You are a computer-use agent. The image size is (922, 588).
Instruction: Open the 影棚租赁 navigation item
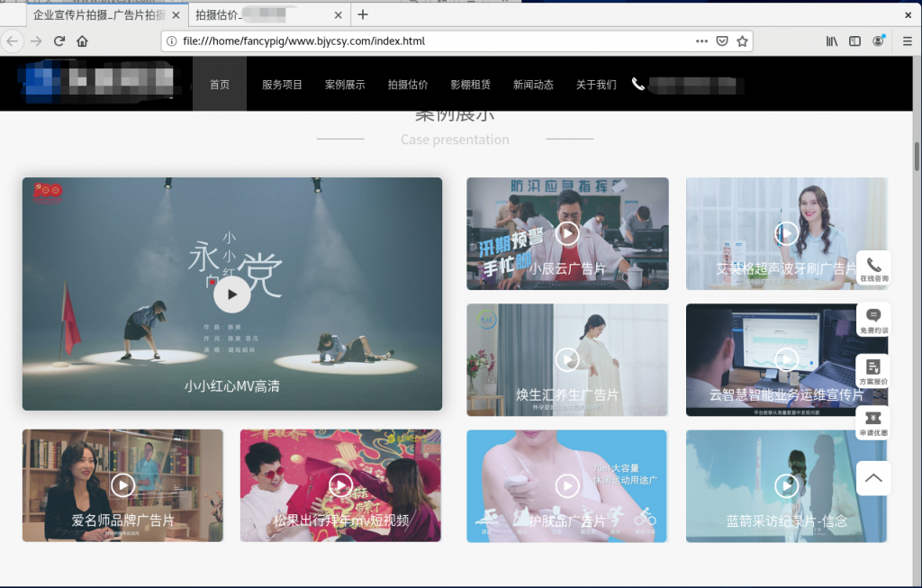point(470,85)
